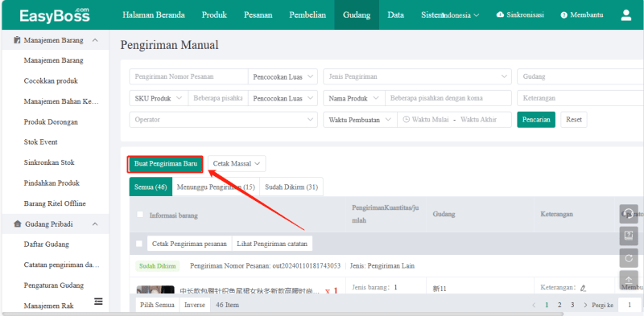Open the Gudang filter dropdown

(x=580, y=76)
